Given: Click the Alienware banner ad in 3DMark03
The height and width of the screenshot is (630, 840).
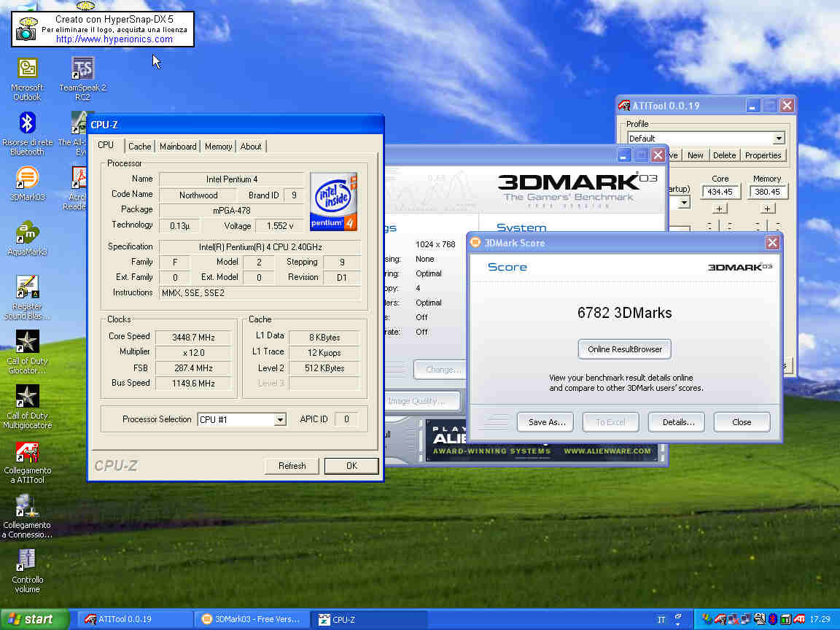Looking at the screenshot, I should tap(542, 440).
